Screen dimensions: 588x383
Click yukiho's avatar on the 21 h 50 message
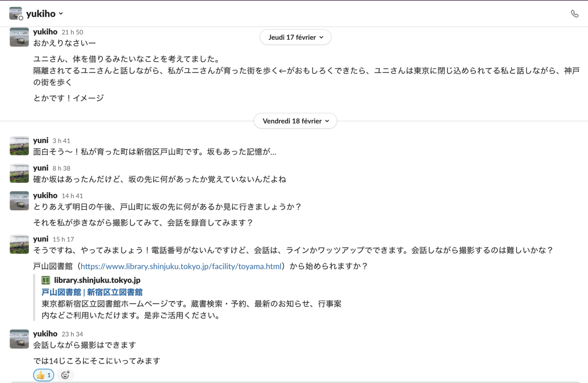pos(19,37)
